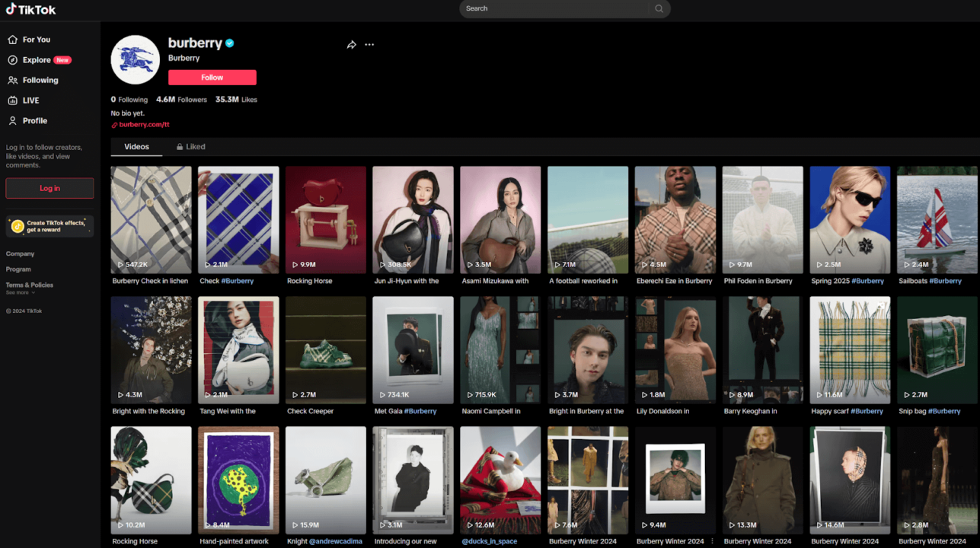Open Snip bag video thumbnail

[x=937, y=350]
